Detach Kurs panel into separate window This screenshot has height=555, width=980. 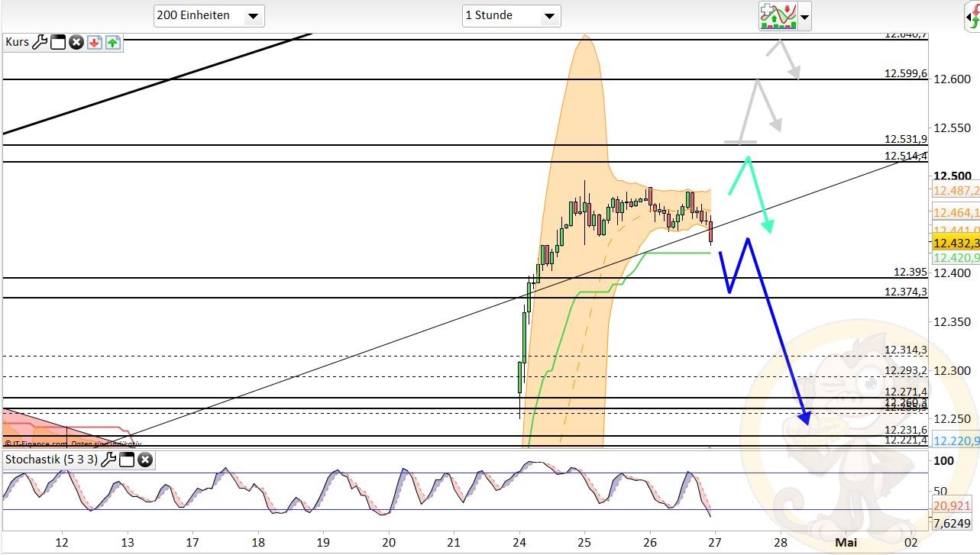(58, 43)
